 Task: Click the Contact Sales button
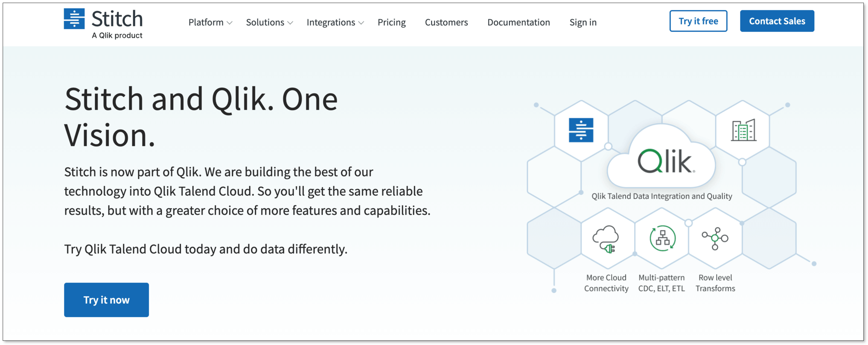coord(777,21)
